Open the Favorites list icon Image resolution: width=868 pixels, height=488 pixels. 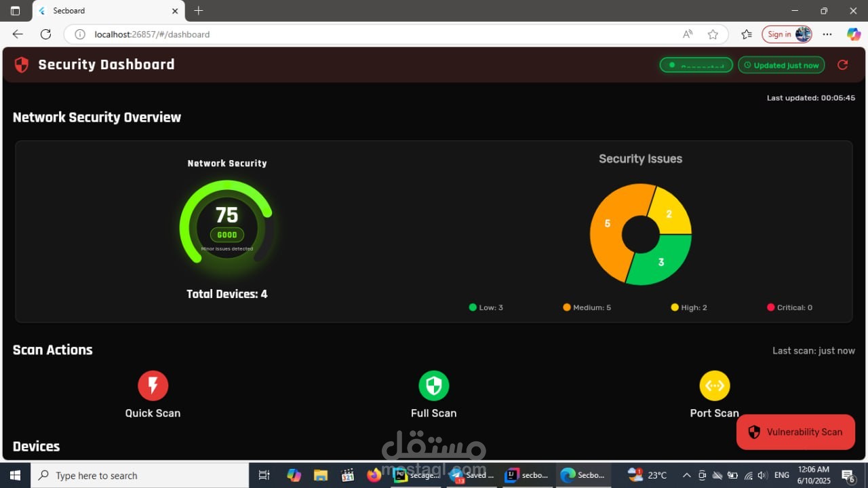747,34
